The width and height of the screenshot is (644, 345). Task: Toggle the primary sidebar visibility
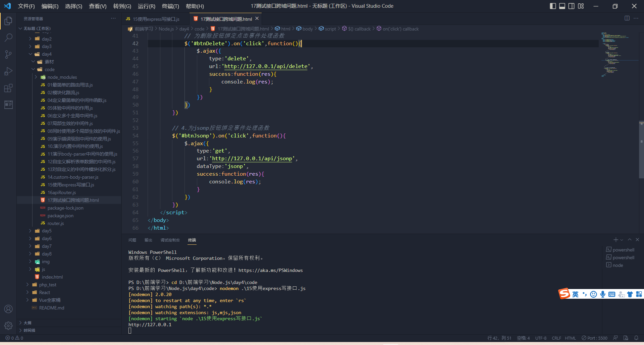tap(553, 6)
